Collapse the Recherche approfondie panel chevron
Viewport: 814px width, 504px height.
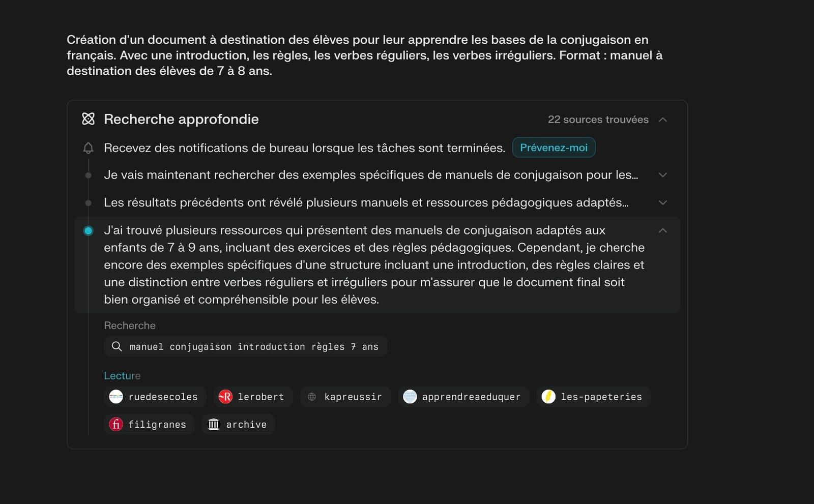(x=662, y=120)
